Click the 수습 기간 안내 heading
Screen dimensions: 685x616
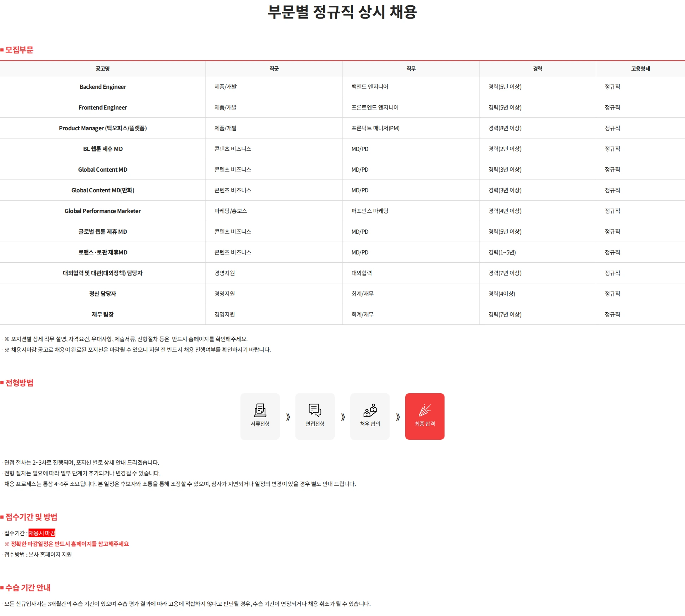click(28, 588)
